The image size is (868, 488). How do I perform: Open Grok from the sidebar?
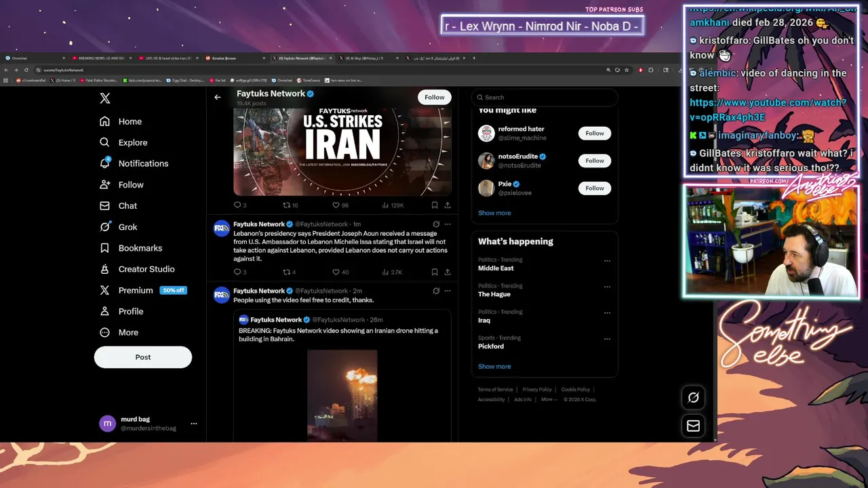119,227
